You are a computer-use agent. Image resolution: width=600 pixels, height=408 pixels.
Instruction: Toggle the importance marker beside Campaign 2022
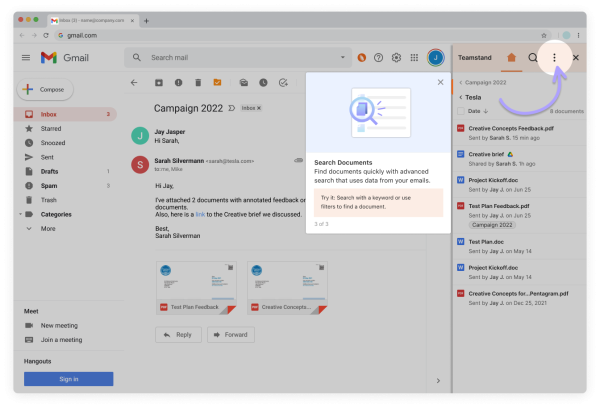(231, 108)
